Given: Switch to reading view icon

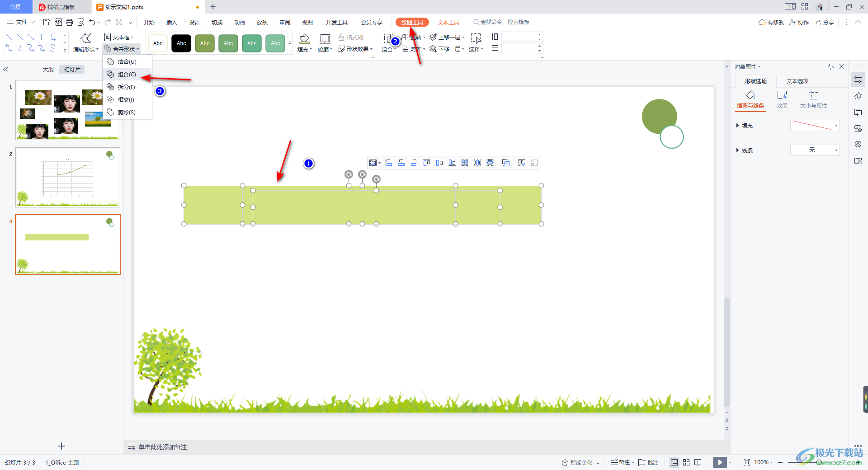Looking at the screenshot, I should coord(698,462).
